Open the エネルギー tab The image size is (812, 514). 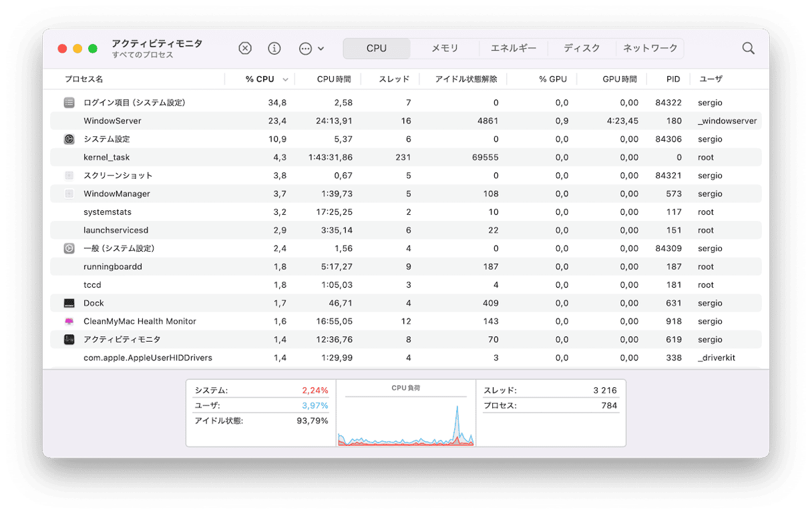point(513,48)
